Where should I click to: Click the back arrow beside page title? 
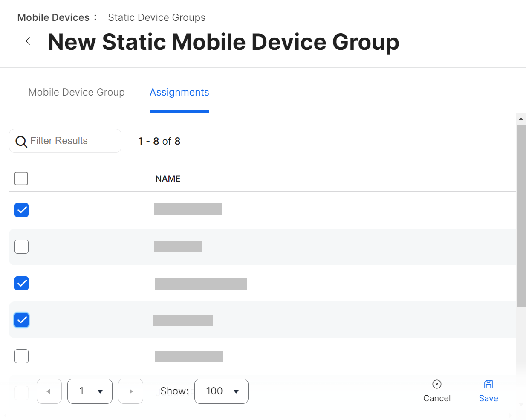(30, 41)
